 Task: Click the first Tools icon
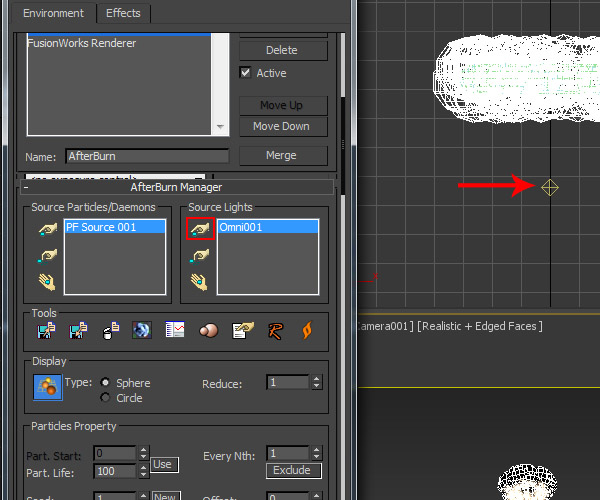tap(46, 330)
